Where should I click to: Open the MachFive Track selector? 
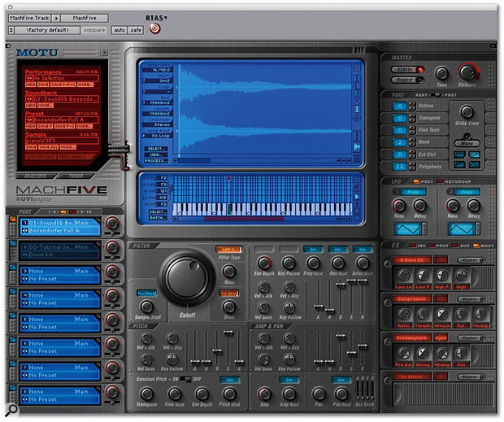point(29,18)
